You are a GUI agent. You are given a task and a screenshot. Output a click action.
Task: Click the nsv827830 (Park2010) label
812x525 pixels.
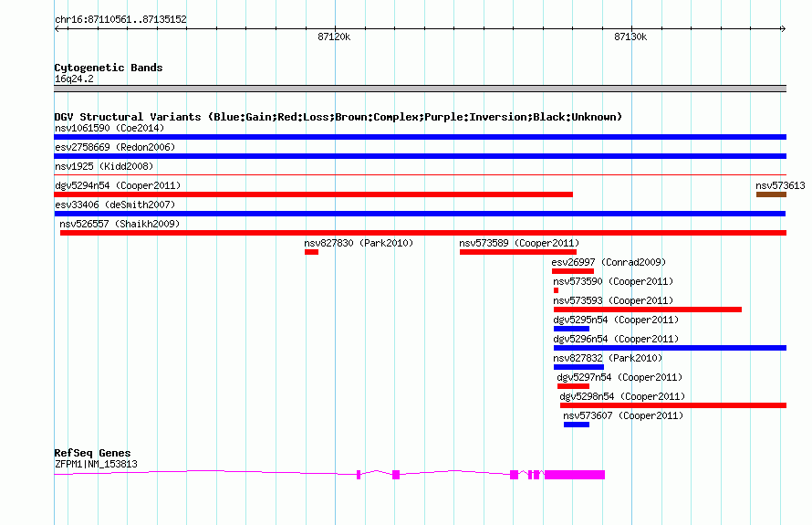click(x=359, y=243)
